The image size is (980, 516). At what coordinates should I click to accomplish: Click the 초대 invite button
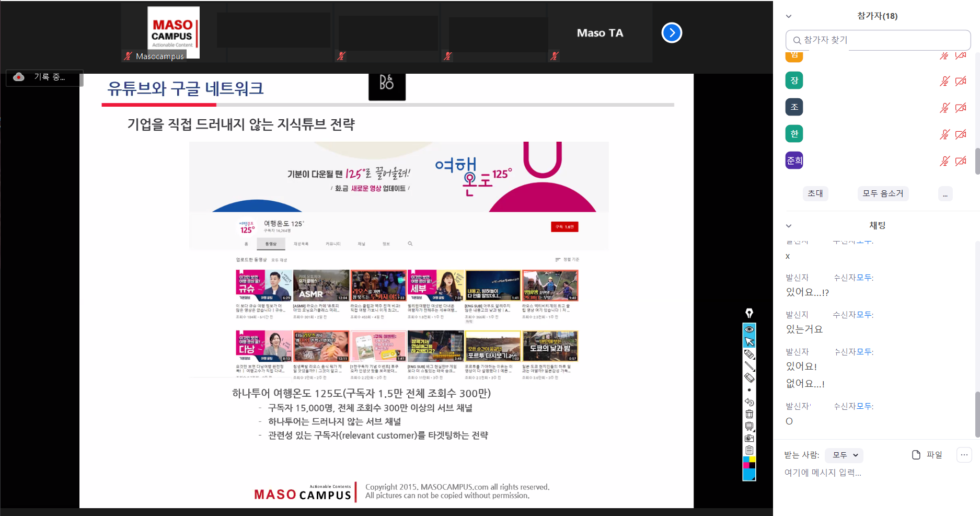click(815, 193)
